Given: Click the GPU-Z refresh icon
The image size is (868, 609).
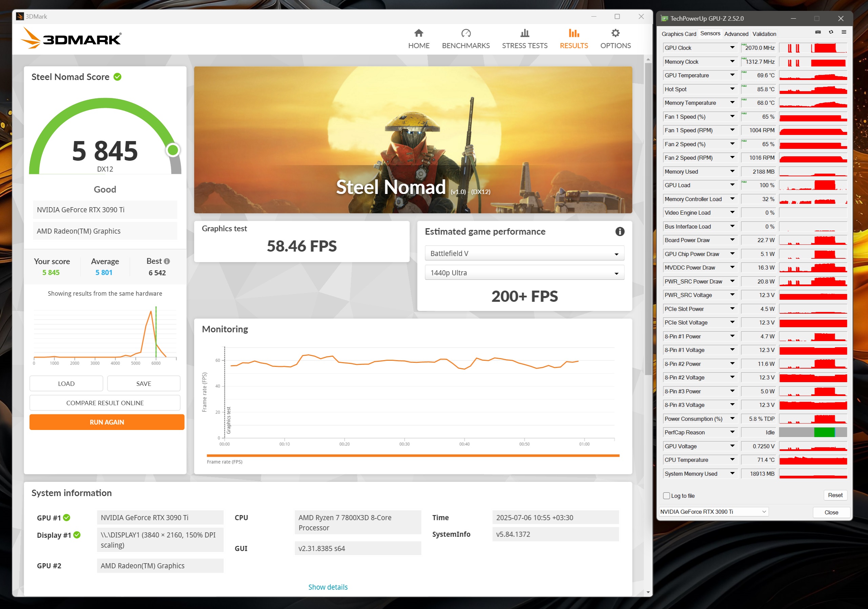Looking at the screenshot, I should click(831, 32).
